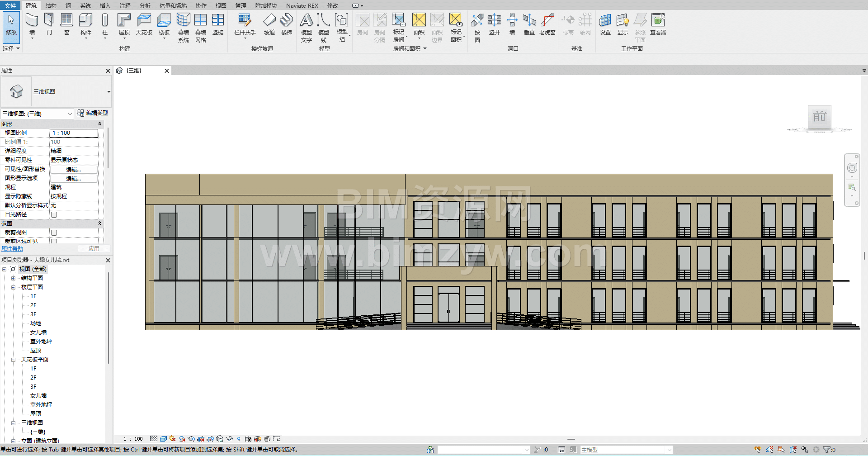
Task: Collapse the 楼层平面 tree node
Action: coord(14,287)
